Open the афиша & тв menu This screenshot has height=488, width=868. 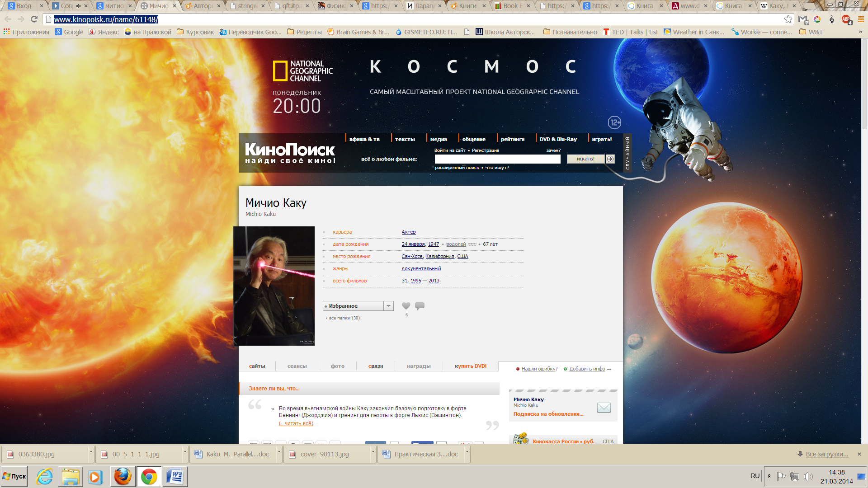pos(364,139)
